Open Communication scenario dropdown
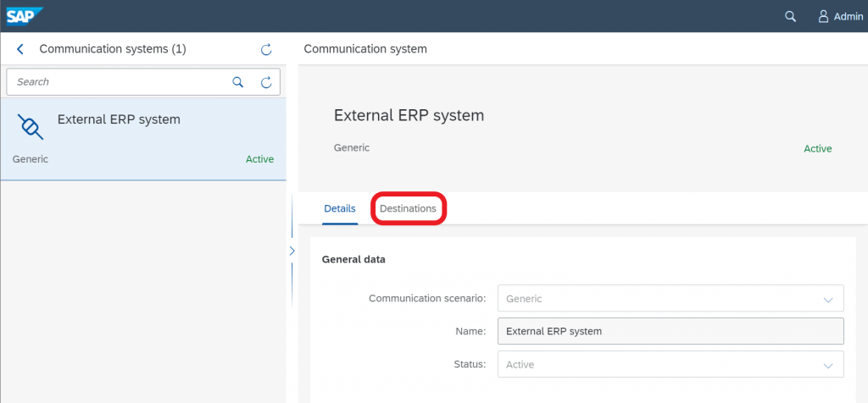Viewport: 868px width, 403px height. [670, 299]
